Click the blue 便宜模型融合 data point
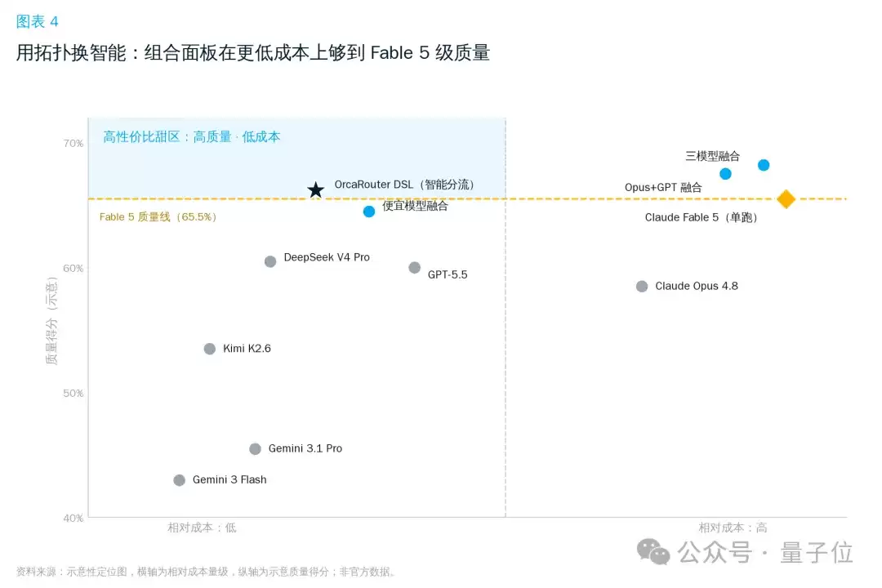This screenshot has width=882, height=588. (369, 212)
